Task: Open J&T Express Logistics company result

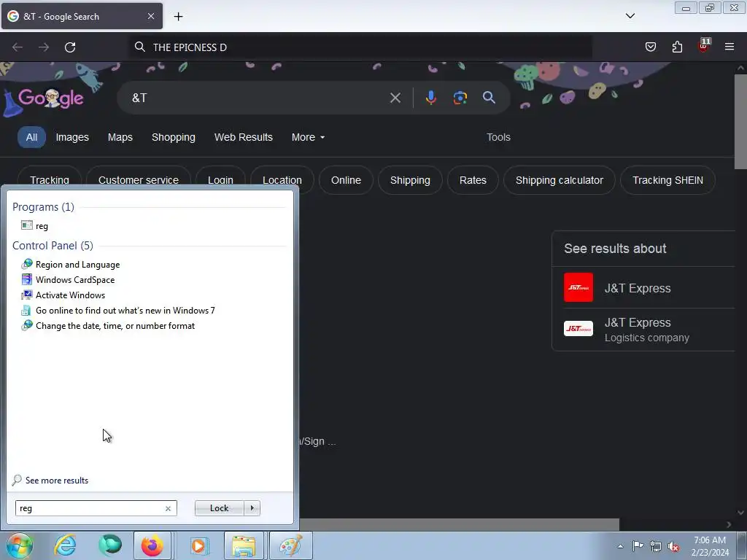Action: click(646, 330)
